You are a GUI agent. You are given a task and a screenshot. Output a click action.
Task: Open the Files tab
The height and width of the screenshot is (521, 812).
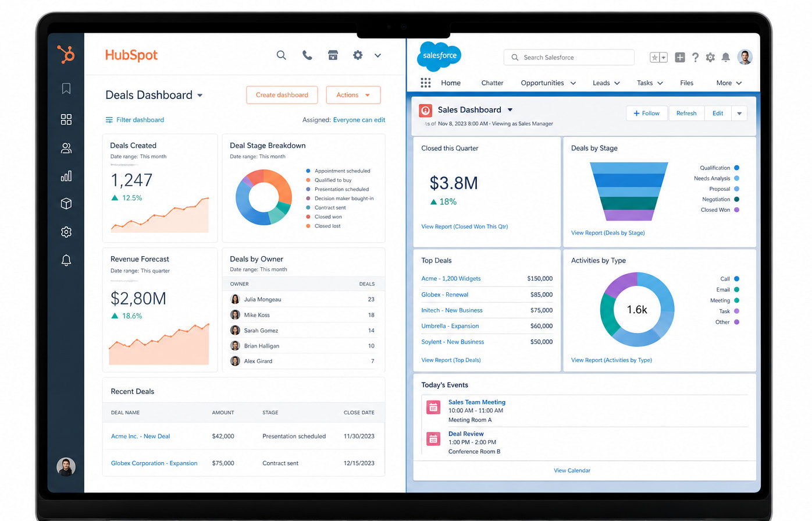[686, 83]
